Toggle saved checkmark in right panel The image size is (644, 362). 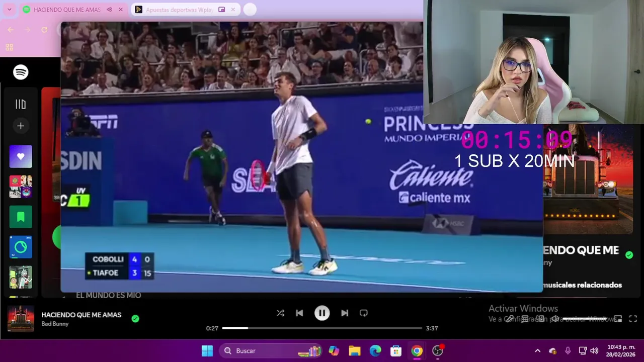pos(629,255)
